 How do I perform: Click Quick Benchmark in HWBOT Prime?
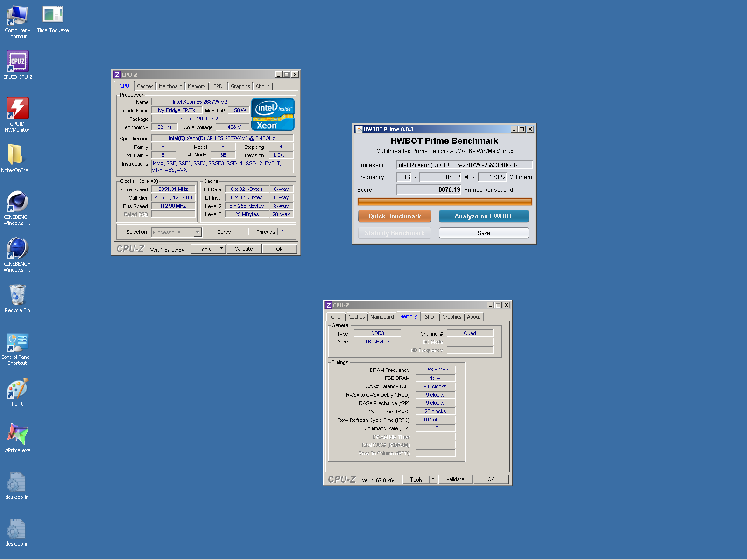coord(395,216)
